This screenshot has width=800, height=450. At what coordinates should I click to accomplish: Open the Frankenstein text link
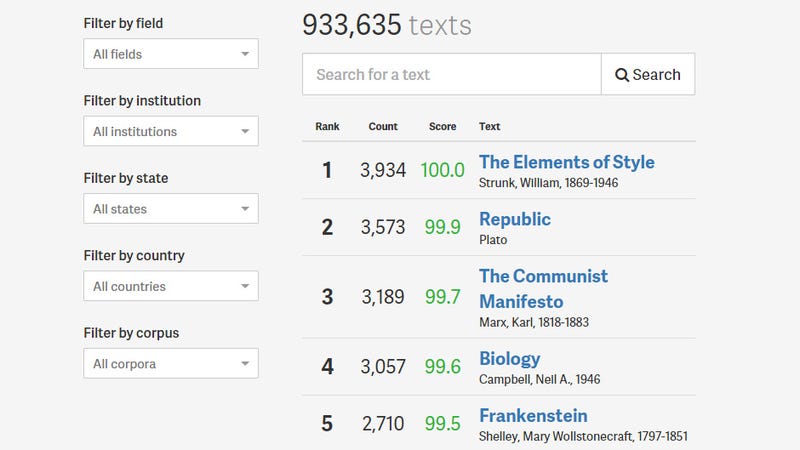point(533,416)
